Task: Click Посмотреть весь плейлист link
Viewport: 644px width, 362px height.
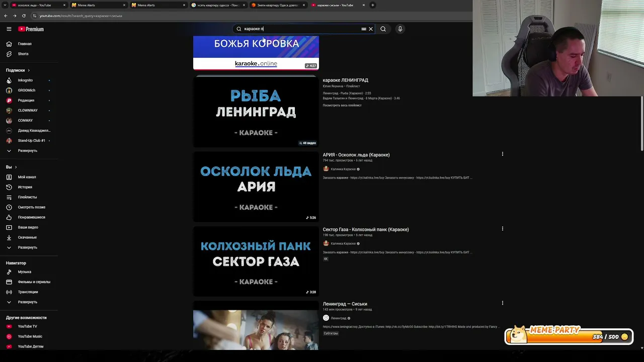Action: [342, 105]
